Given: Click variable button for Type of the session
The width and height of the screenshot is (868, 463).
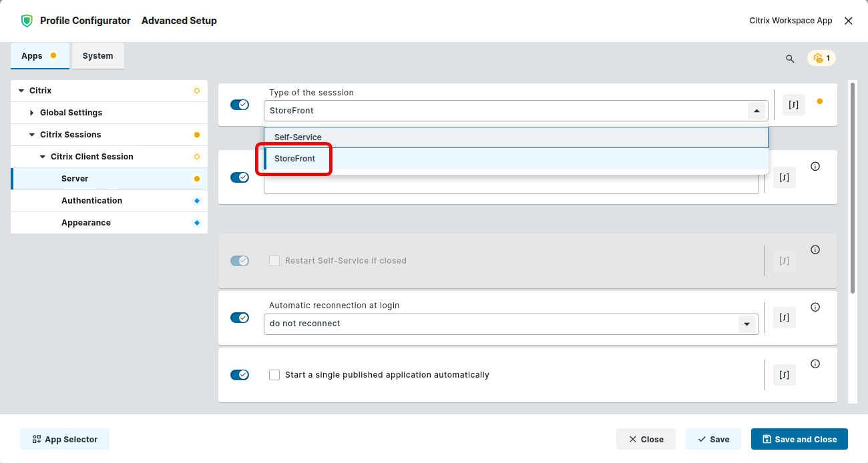Looking at the screenshot, I should (794, 105).
